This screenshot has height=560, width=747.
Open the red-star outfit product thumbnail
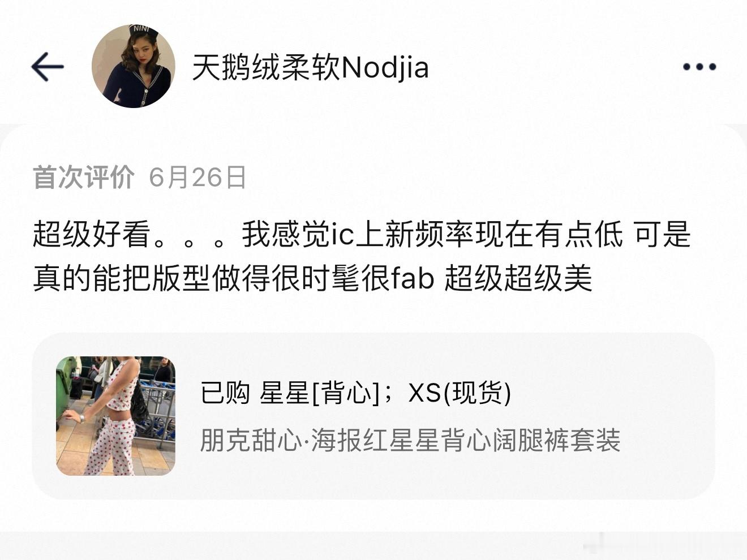coord(115,416)
